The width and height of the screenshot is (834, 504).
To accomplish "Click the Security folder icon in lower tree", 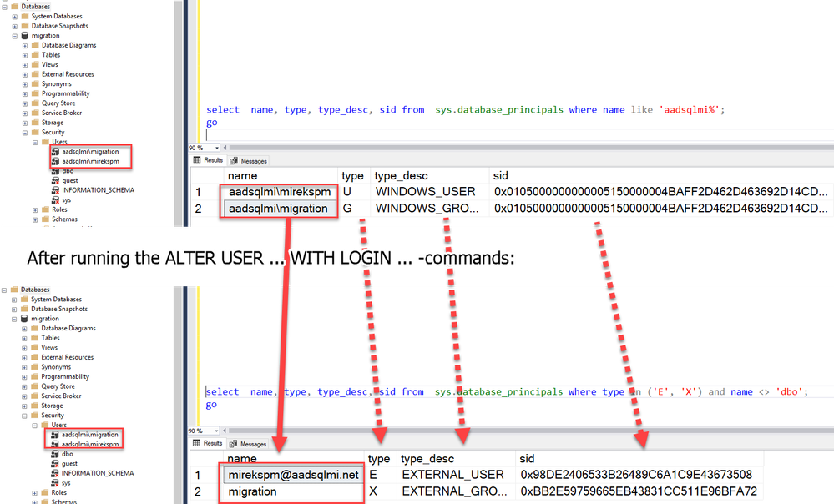I will pos(34,416).
